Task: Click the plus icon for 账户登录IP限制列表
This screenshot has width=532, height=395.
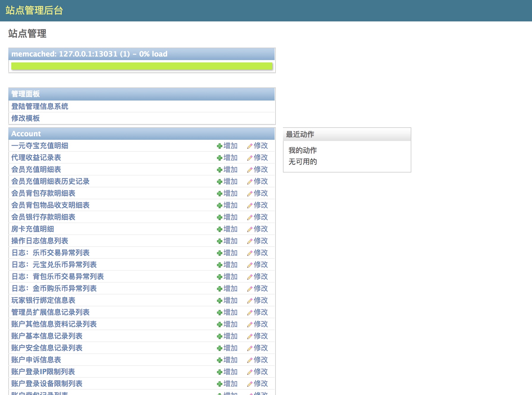Action: [x=219, y=372]
